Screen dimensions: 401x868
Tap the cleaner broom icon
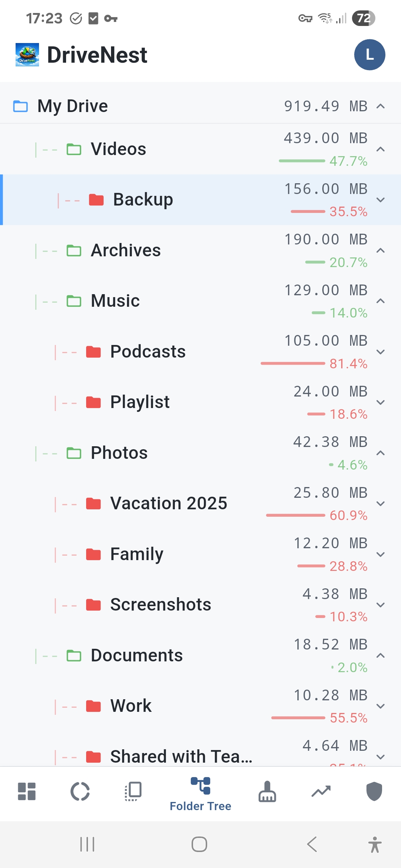click(x=267, y=792)
